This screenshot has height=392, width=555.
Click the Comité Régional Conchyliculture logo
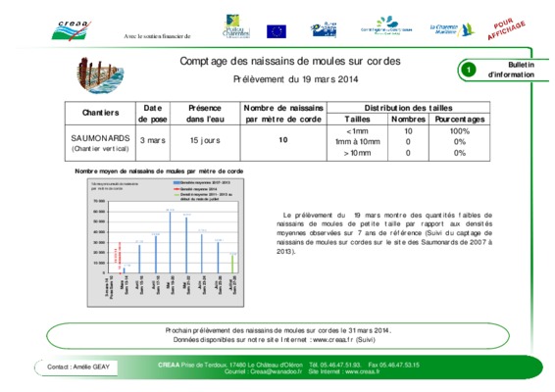point(386,26)
